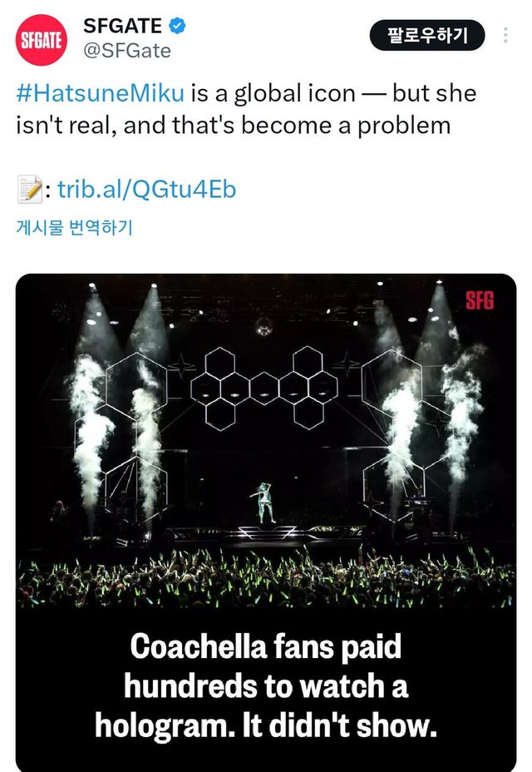The image size is (532, 772).
Task: Click the memo pencil emoji
Action: (28, 191)
